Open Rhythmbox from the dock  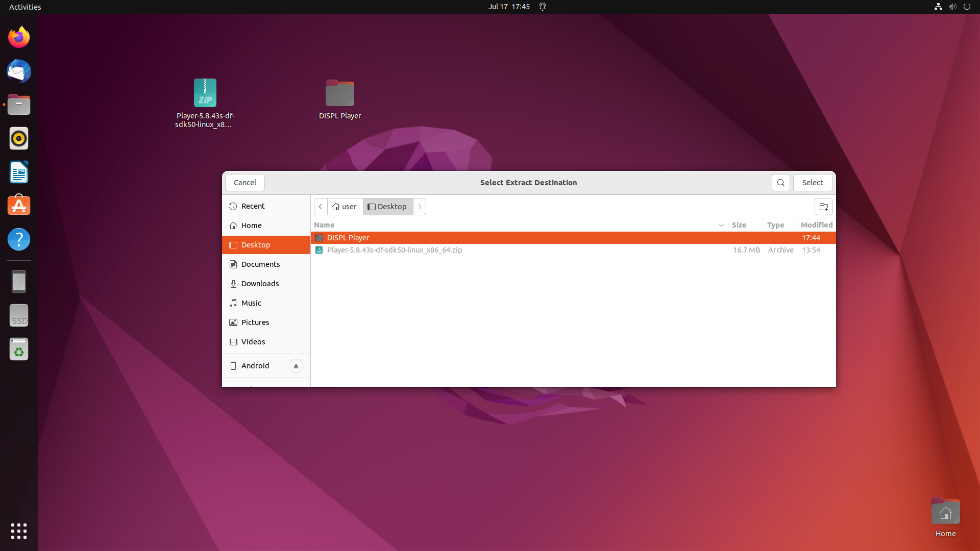pyautogui.click(x=19, y=138)
